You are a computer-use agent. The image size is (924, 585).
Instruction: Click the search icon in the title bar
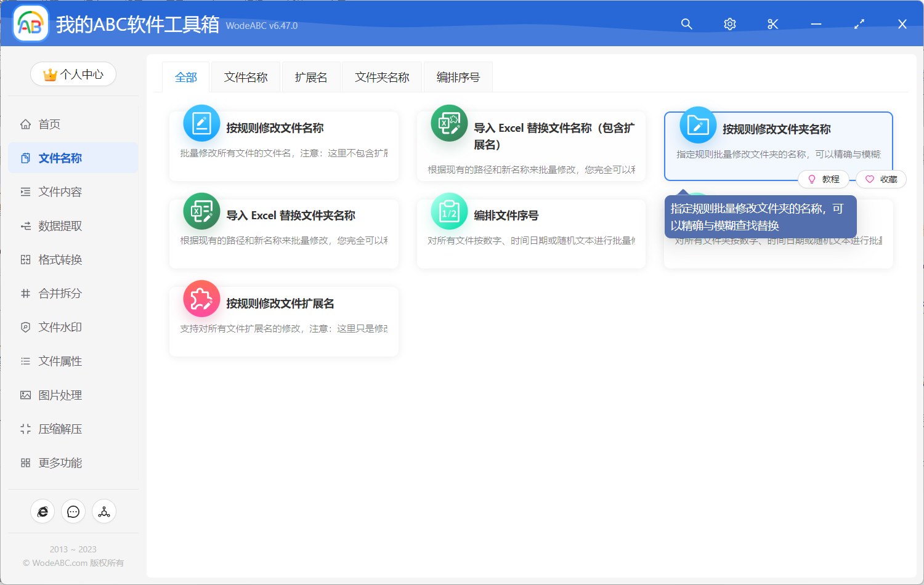pos(686,24)
